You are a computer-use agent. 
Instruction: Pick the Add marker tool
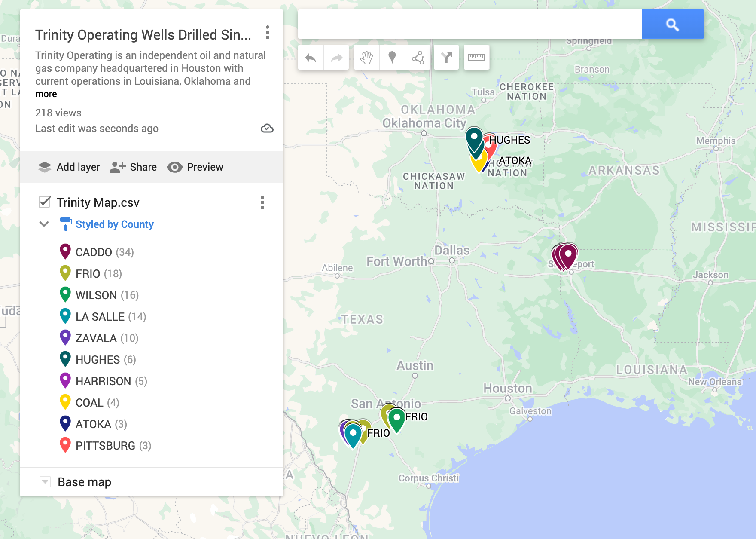pos(391,57)
